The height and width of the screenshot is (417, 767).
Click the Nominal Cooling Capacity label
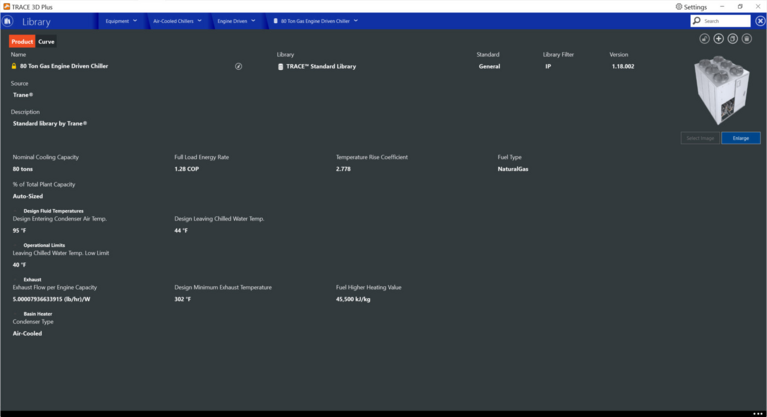45,157
